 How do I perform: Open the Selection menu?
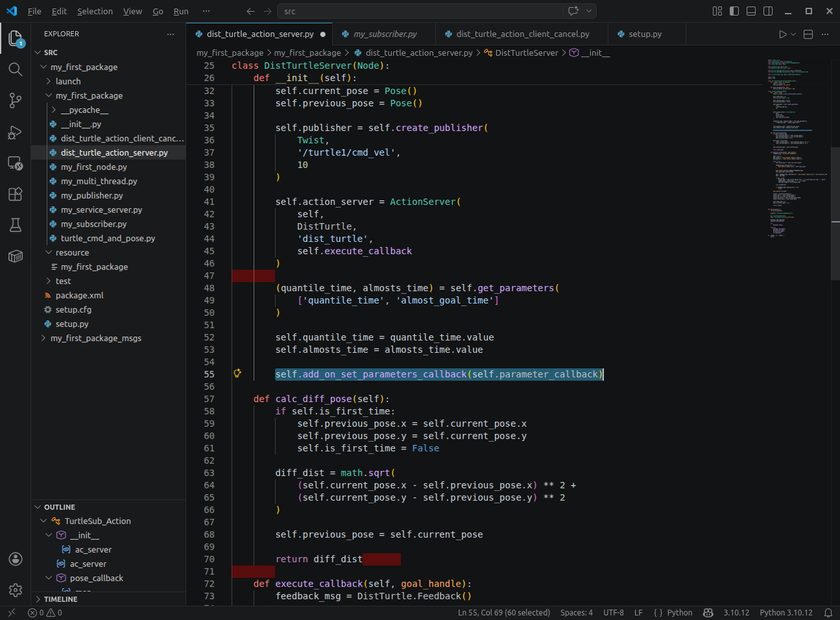click(x=95, y=11)
